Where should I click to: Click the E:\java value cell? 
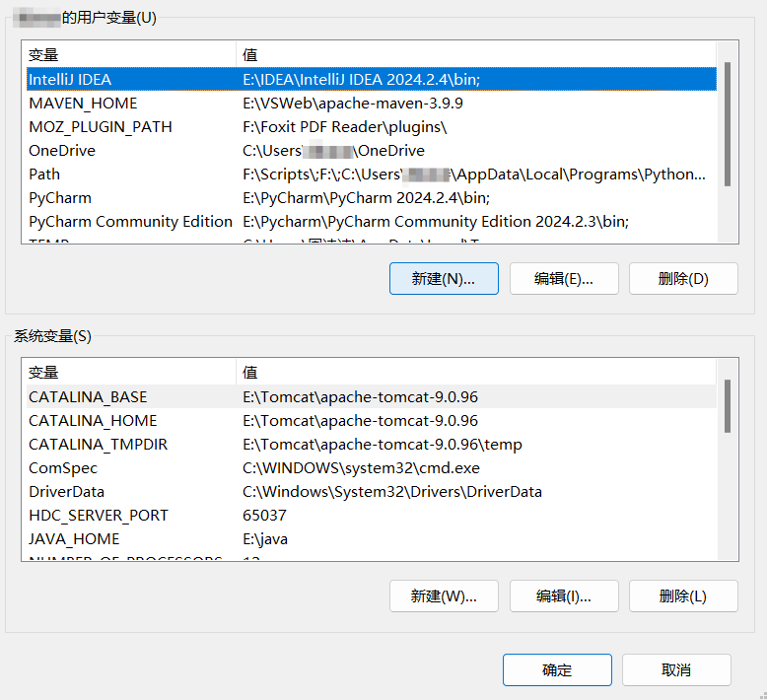pos(265,539)
